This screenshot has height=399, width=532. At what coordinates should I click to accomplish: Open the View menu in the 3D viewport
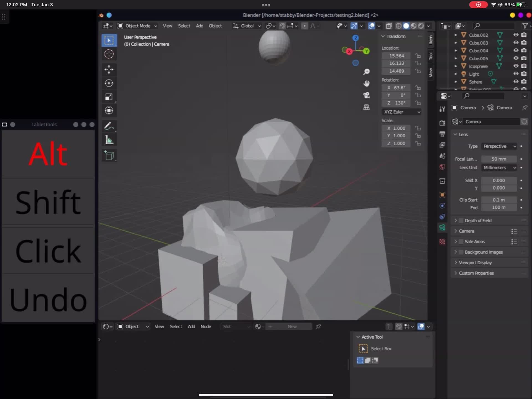point(167,25)
